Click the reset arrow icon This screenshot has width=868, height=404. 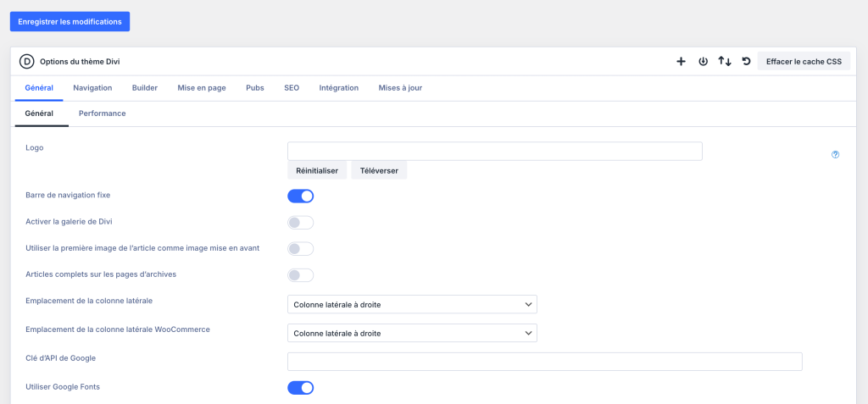pyautogui.click(x=746, y=61)
